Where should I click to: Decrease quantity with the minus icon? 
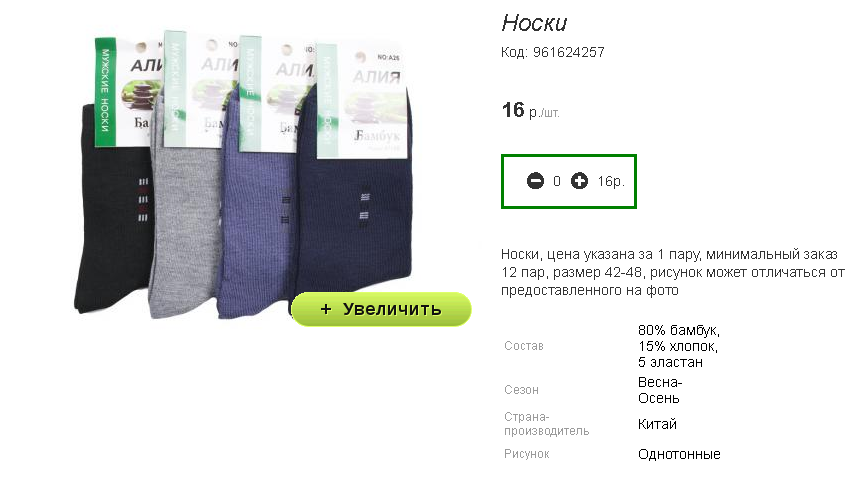point(535,181)
